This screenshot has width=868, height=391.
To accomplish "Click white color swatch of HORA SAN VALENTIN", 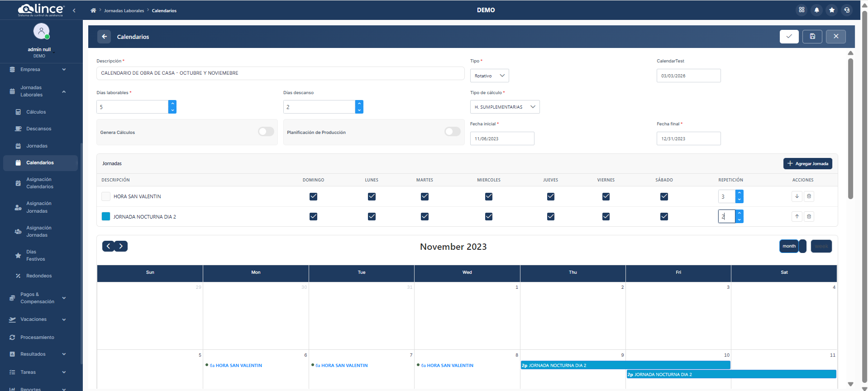I will [106, 196].
